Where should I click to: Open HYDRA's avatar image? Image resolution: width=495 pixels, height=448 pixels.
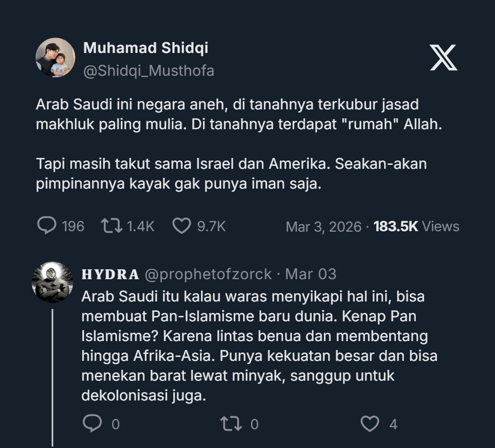tap(52, 281)
